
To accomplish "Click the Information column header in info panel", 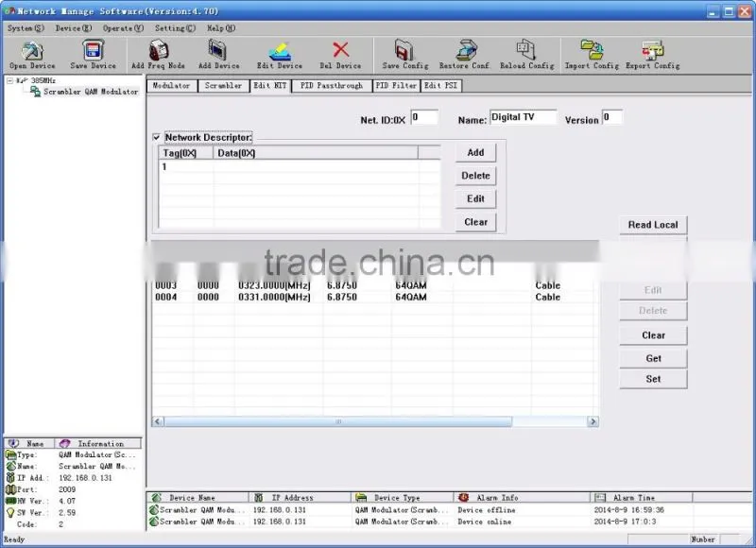I will coord(98,443).
